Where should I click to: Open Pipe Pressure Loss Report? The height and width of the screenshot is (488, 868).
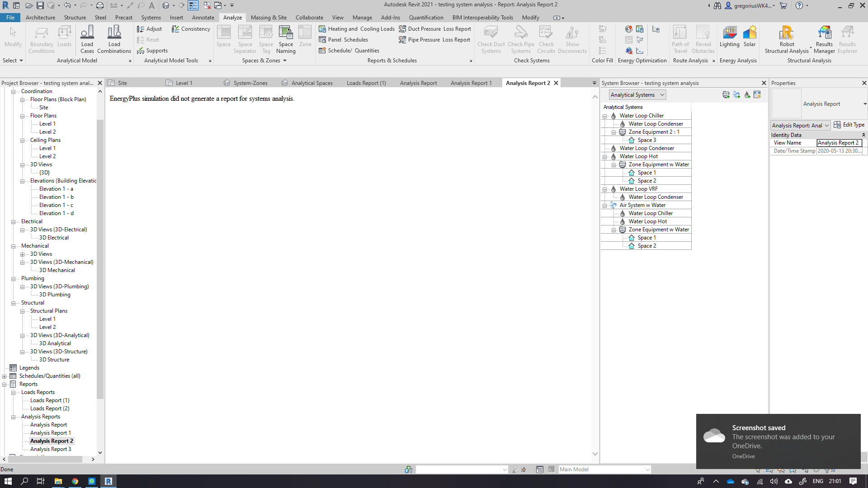click(434, 40)
